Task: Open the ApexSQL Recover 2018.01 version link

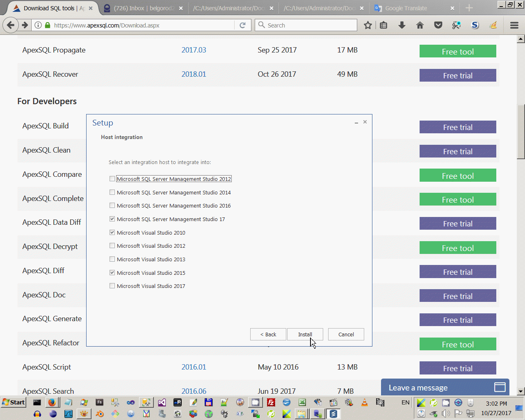Action: click(194, 74)
